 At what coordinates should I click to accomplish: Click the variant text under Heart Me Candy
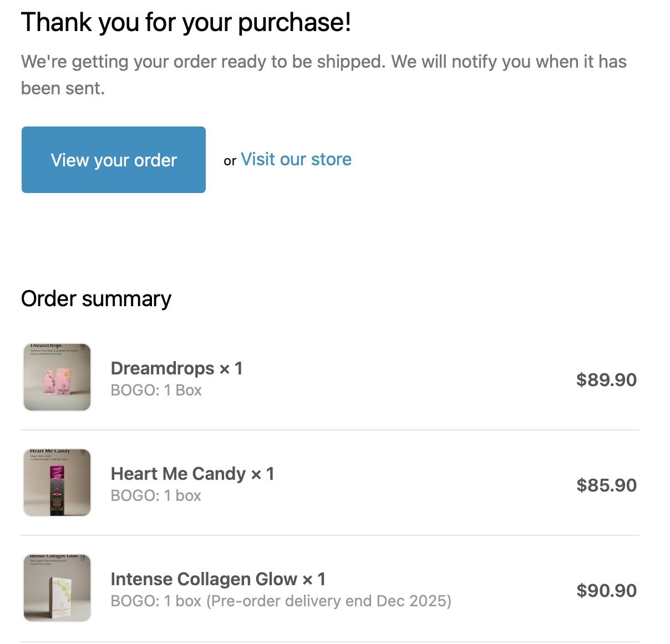pos(156,495)
